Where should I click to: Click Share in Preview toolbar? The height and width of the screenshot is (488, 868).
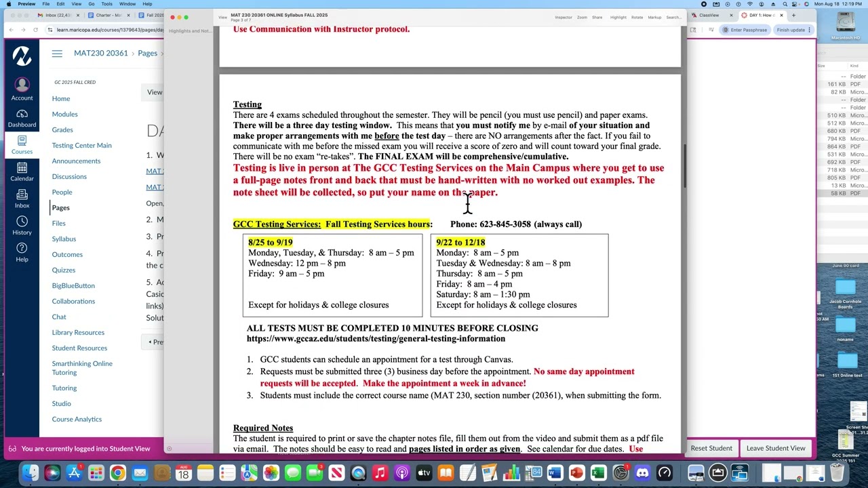[597, 17]
